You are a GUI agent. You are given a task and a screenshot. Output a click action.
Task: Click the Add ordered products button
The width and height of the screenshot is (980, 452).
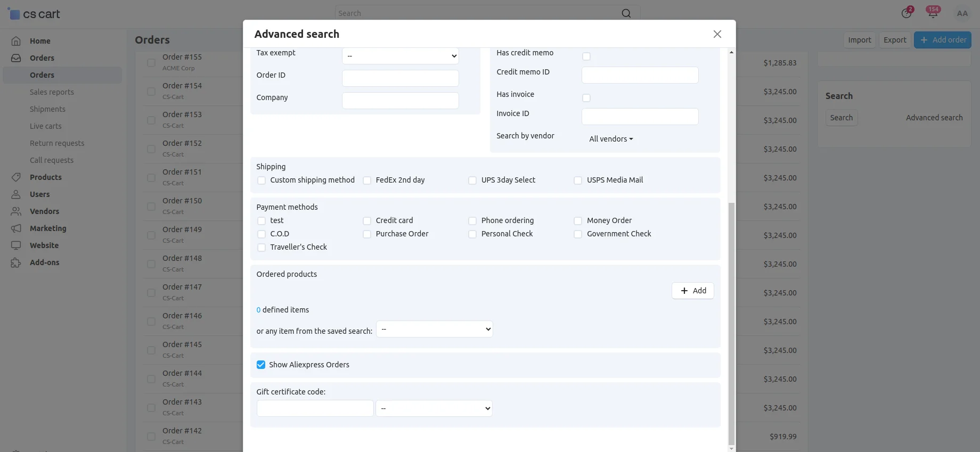pyautogui.click(x=692, y=291)
